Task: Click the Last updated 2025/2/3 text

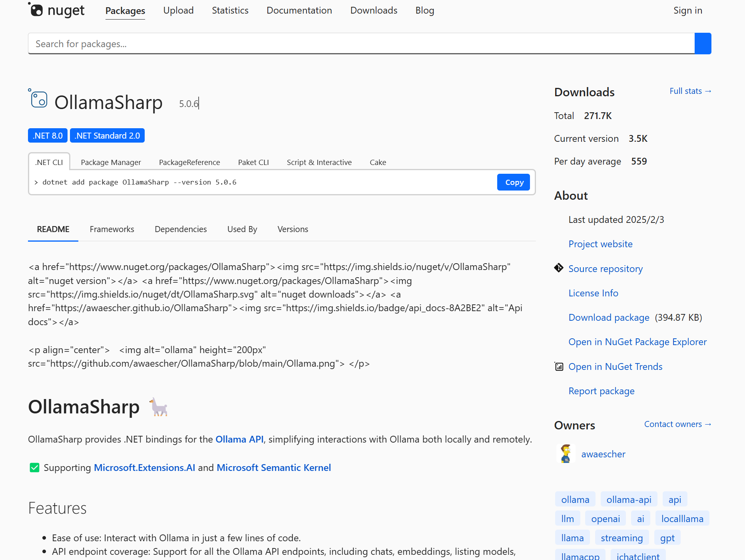Action: [x=616, y=220]
